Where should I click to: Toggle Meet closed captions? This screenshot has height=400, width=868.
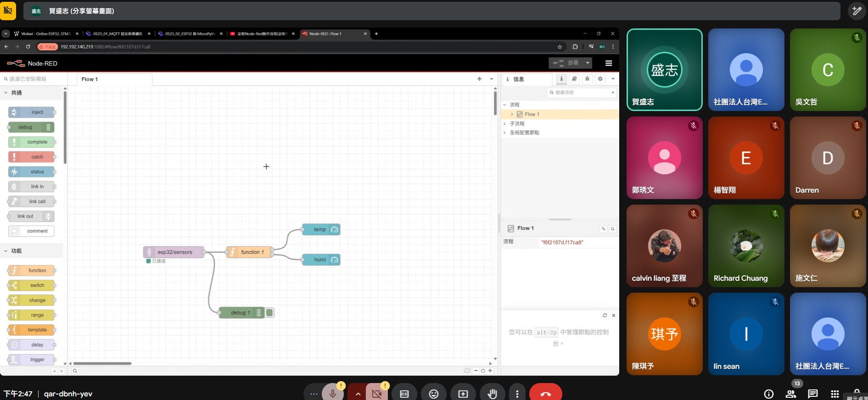tap(404, 394)
